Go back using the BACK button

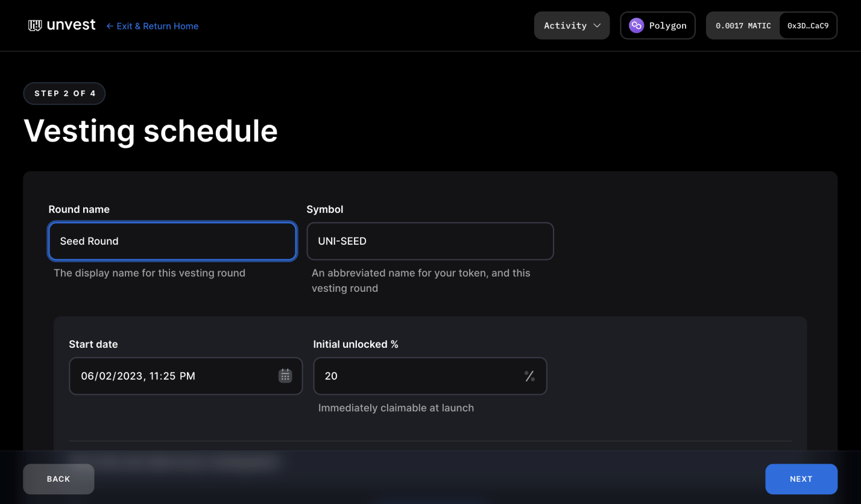pyautogui.click(x=58, y=479)
